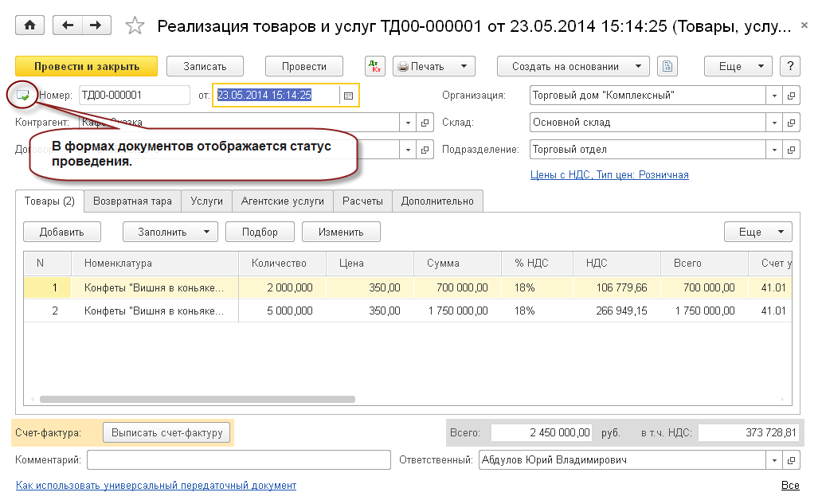822x504 pixels.
Task: Open calendar picker next to date field
Action: pyautogui.click(x=348, y=96)
